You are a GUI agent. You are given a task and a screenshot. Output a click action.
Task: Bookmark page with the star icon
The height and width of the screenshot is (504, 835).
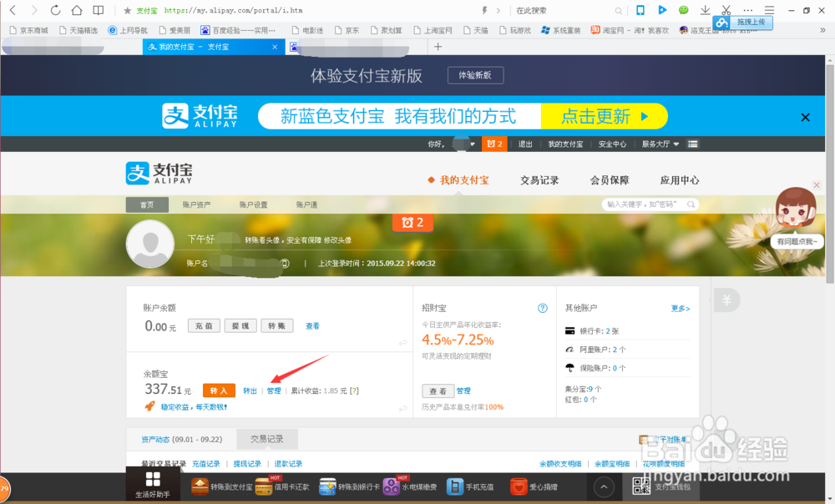(127, 11)
